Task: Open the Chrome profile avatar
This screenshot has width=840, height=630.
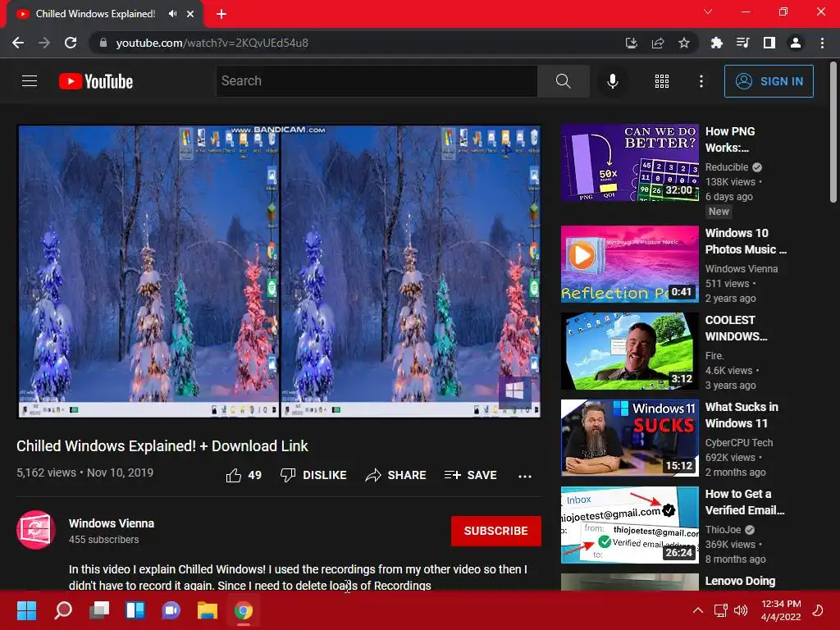Action: point(796,43)
